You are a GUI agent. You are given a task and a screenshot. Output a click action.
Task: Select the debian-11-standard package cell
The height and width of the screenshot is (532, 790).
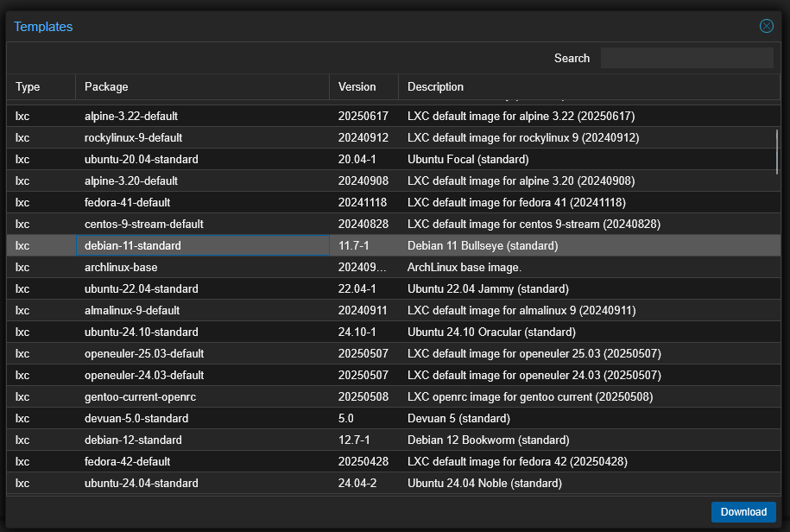[x=203, y=245]
